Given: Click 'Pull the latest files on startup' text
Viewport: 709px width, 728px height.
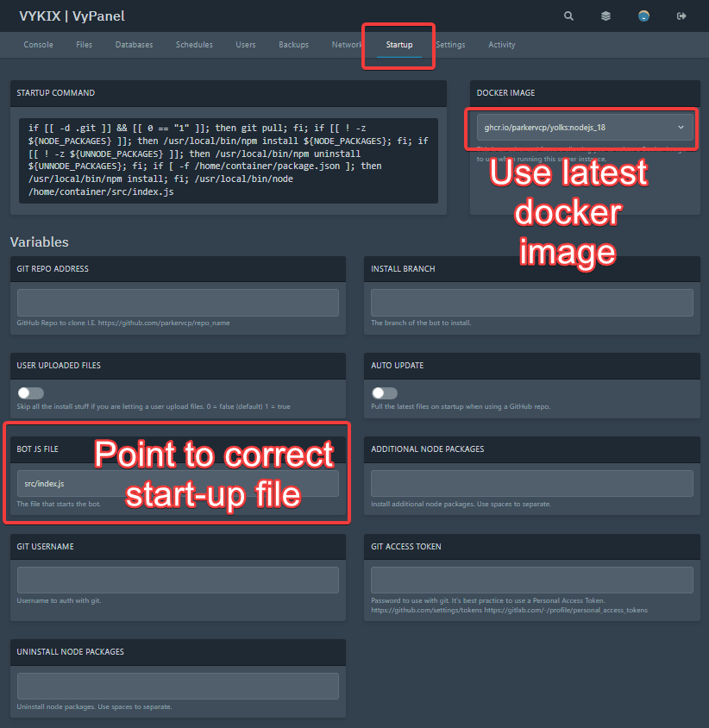Looking at the screenshot, I should [461, 406].
